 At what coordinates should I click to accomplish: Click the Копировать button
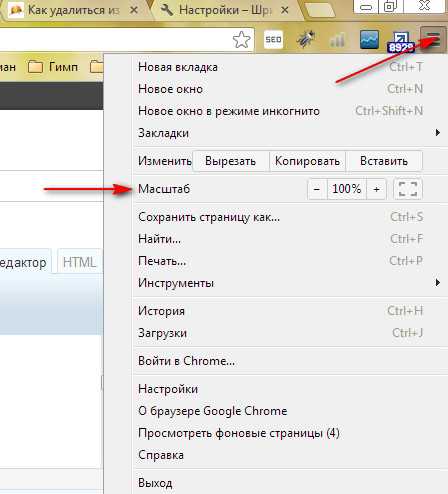coord(307,161)
